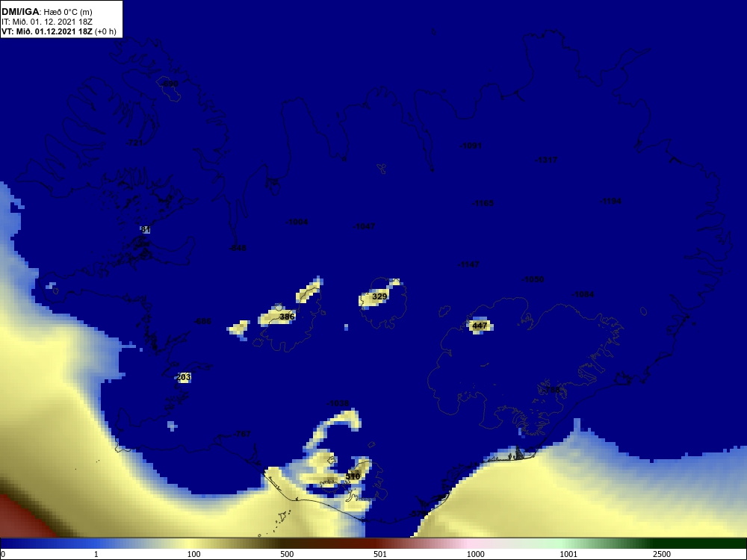Click the -1147 value on the map
This screenshot has width=747, height=560.
point(468,264)
